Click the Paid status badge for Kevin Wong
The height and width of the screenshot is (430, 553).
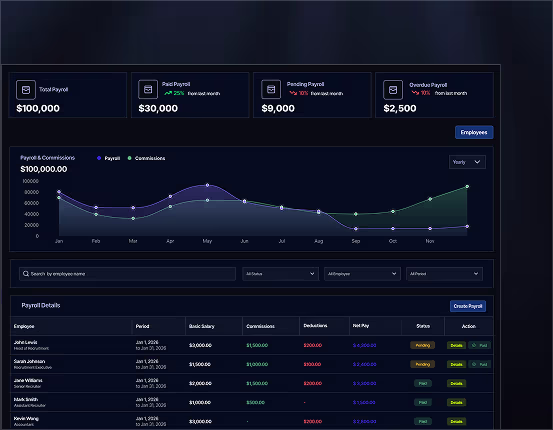[423, 422]
